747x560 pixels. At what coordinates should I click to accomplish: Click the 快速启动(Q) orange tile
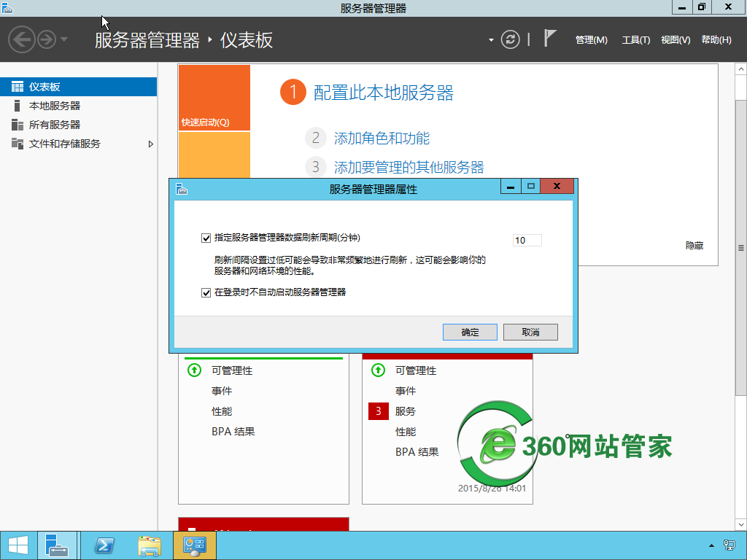(214, 98)
